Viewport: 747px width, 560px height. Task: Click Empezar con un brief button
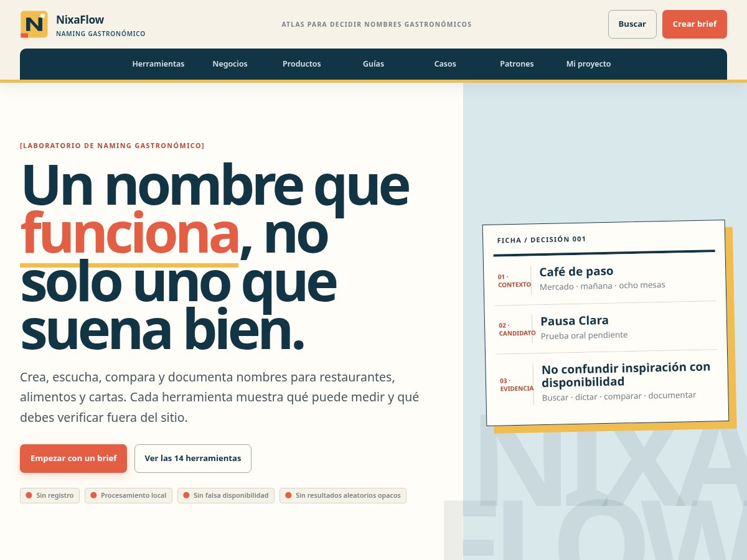click(x=73, y=459)
